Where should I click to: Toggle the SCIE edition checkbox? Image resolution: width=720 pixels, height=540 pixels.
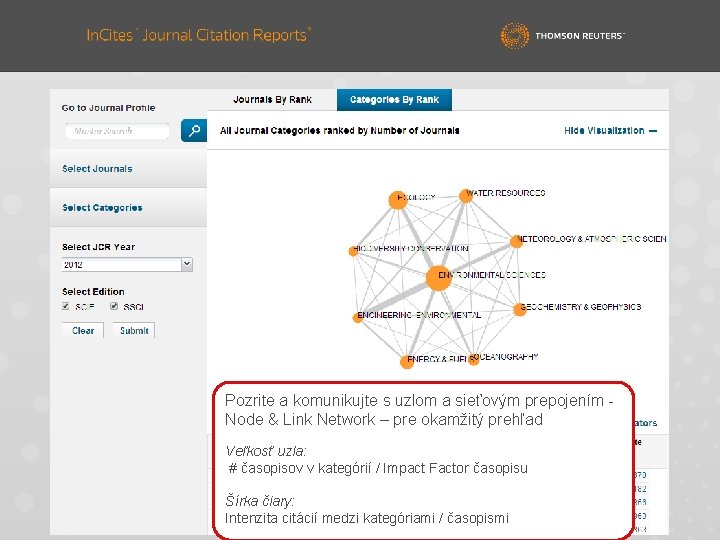pos(66,306)
